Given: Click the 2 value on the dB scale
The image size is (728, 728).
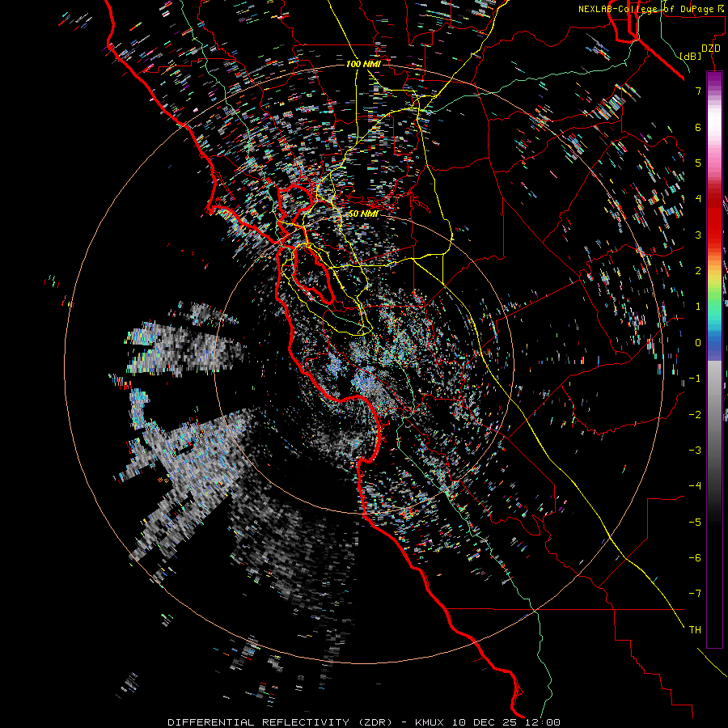Looking at the screenshot, I should tap(698, 271).
